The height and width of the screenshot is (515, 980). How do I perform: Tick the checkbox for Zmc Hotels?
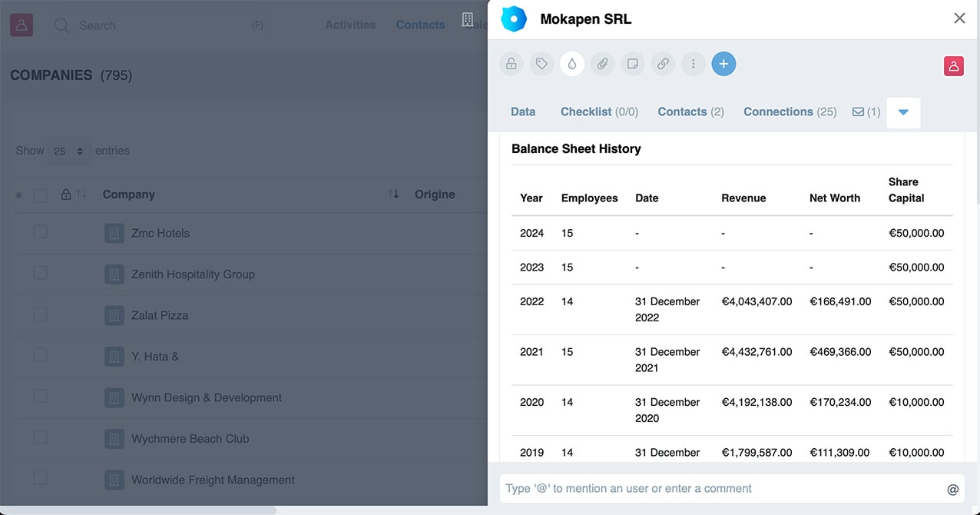click(x=40, y=232)
